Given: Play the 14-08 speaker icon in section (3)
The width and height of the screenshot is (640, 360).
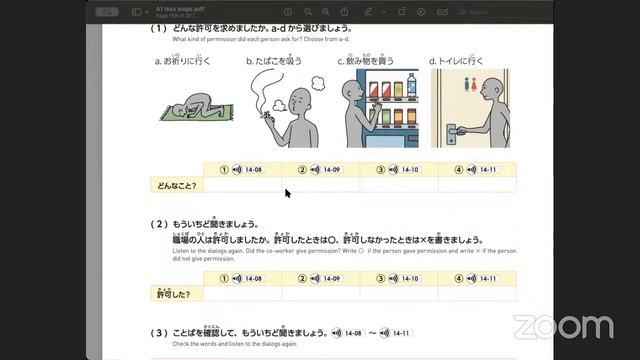Looking at the screenshot, I should click(337, 333).
